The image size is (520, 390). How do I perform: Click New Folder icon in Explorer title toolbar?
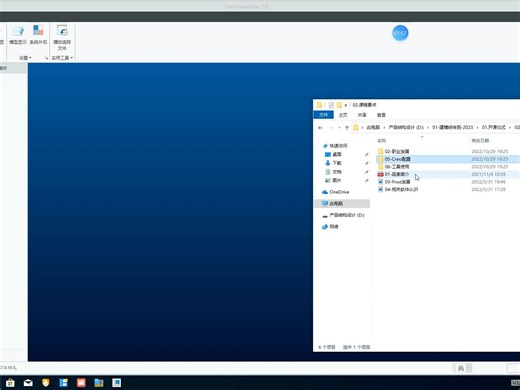click(x=339, y=105)
